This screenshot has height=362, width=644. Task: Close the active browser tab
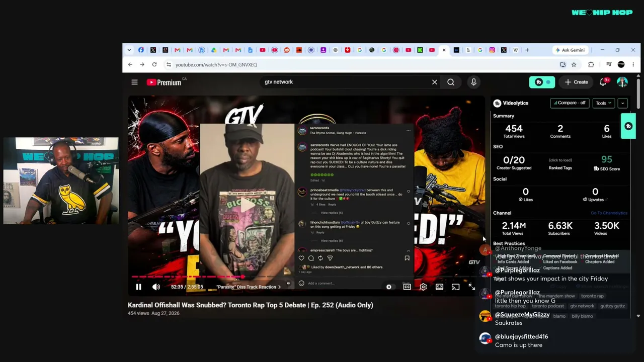coord(444,50)
